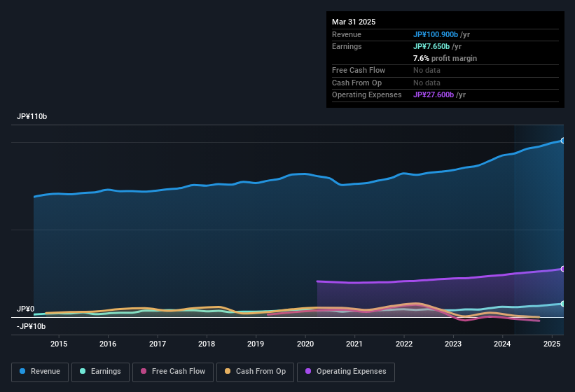
Task: Click the Operating Expenses tooltip row label
Action: (x=367, y=95)
